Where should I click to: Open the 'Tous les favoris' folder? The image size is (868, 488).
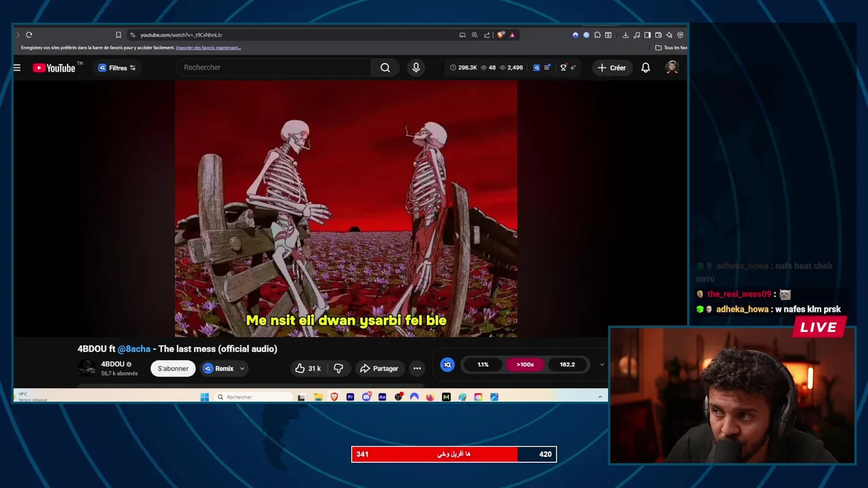[x=671, y=47]
